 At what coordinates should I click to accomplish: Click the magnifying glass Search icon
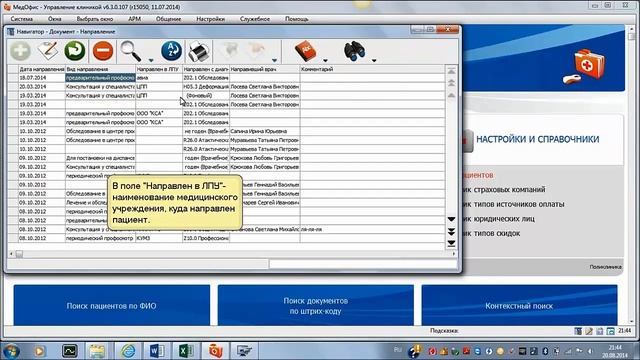(131, 51)
